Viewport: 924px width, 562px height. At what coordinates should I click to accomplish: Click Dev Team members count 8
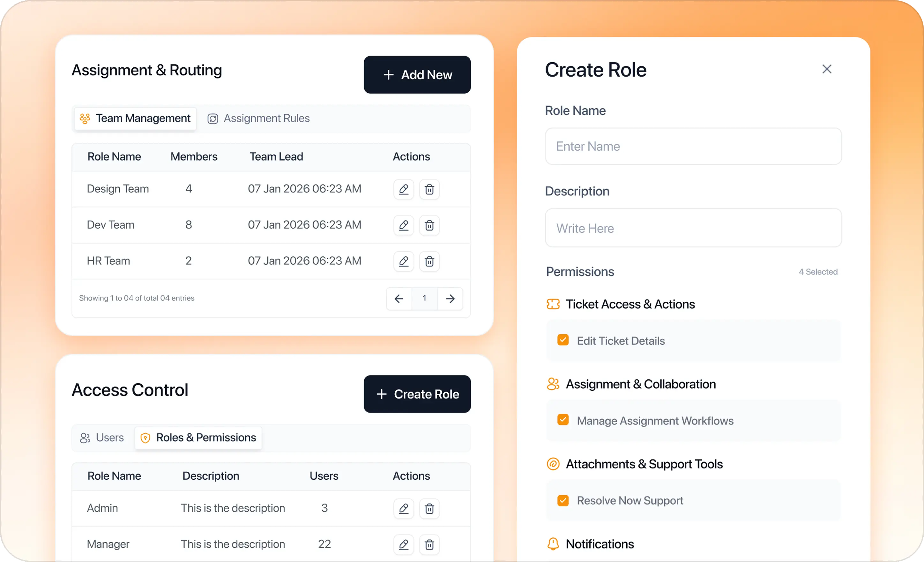[x=189, y=225]
